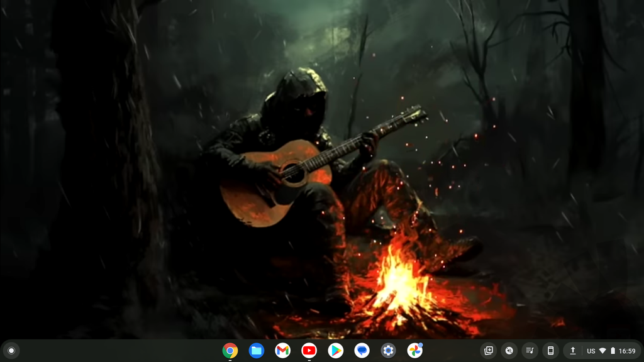The width and height of the screenshot is (644, 362).
Task: Click the upload arrow tray icon
Action: 572,351
